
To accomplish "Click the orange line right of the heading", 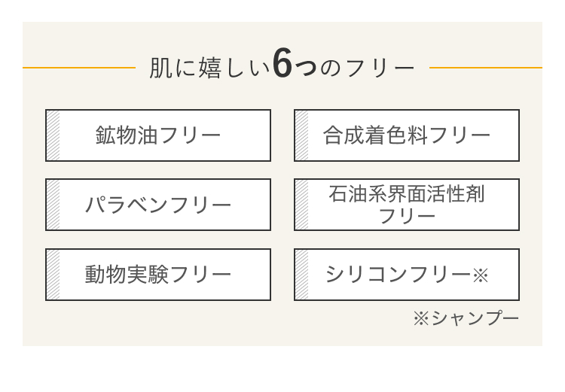I will (486, 67).
